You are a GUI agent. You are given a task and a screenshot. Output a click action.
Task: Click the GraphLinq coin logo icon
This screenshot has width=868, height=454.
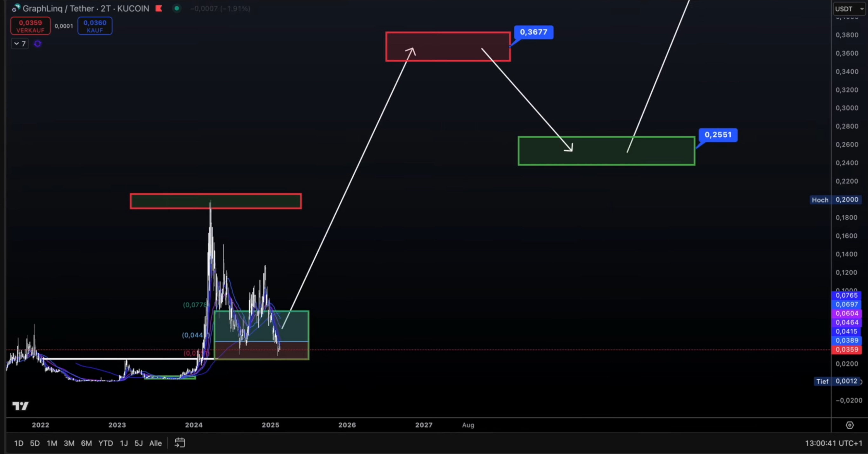tap(16, 8)
